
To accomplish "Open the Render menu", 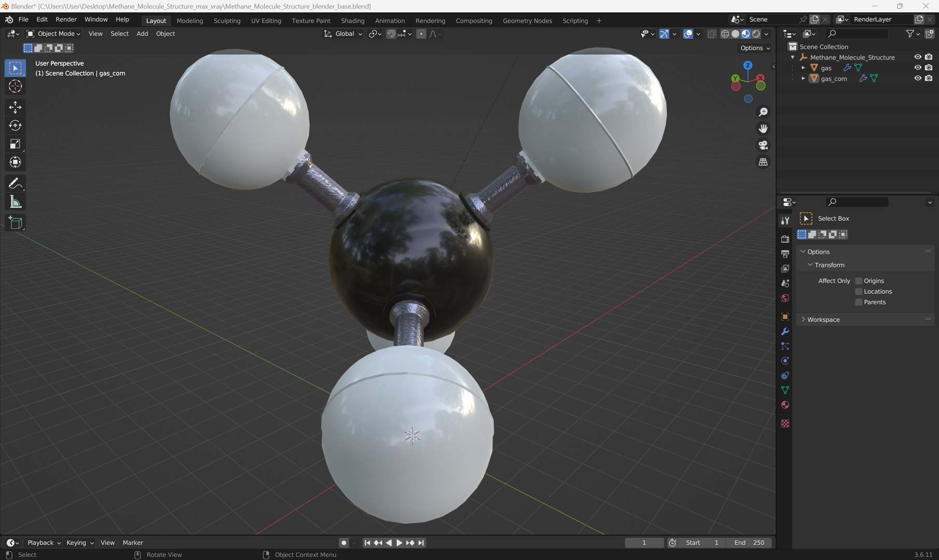I will click(x=66, y=19).
